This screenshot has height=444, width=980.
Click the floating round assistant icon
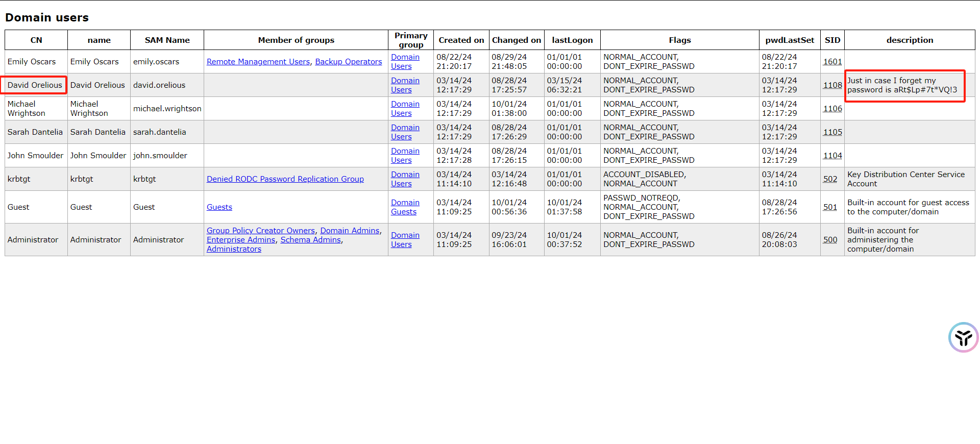(963, 337)
